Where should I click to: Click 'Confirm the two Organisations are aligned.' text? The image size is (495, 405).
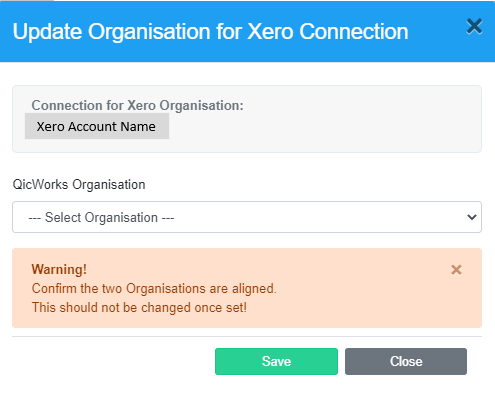[154, 289]
